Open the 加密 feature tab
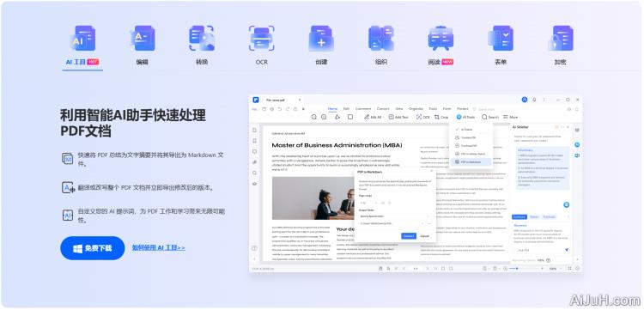The height and width of the screenshot is (310, 644). click(x=560, y=46)
